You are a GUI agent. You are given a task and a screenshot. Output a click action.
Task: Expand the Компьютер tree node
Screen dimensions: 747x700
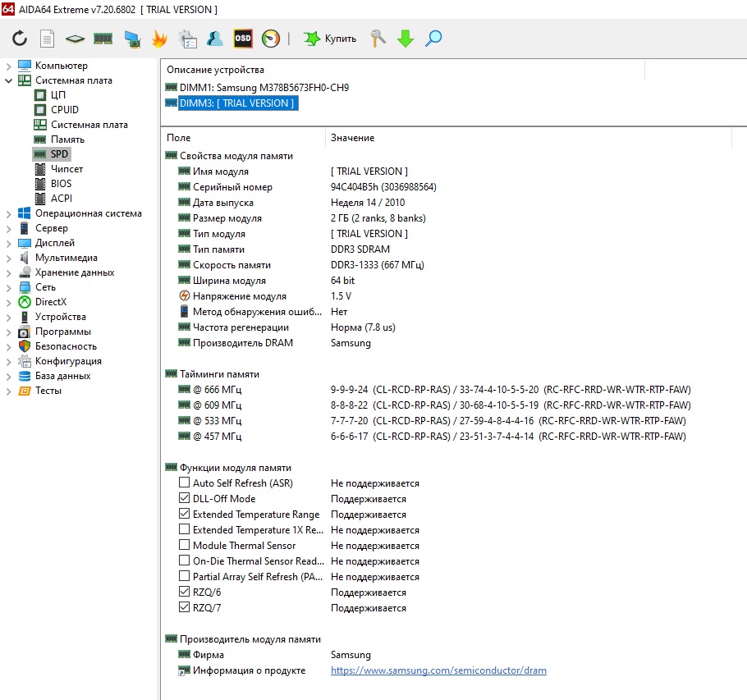point(8,66)
